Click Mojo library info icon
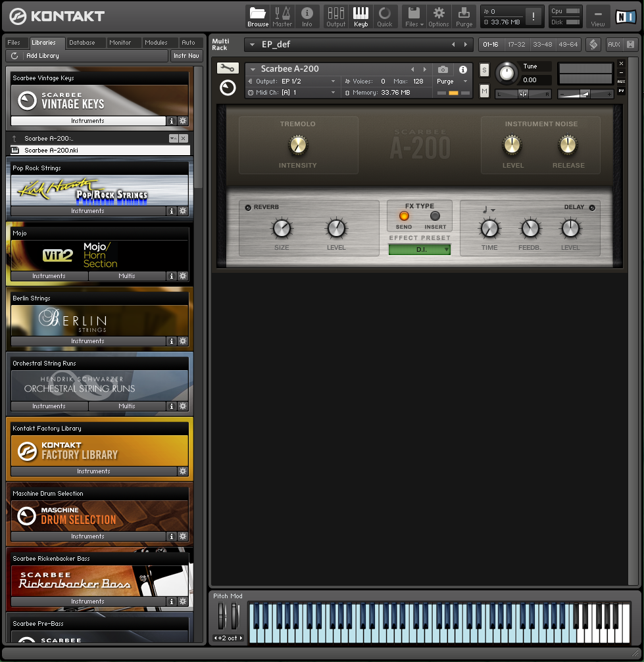The height and width of the screenshot is (662, 644). [171, 275]
